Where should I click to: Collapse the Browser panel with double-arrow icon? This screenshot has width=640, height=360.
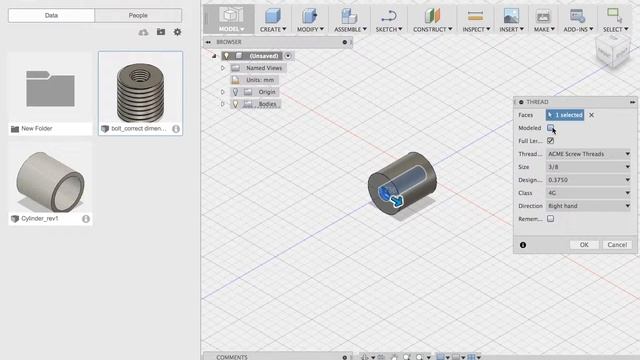pyautogui.click(x=209, y=42)
